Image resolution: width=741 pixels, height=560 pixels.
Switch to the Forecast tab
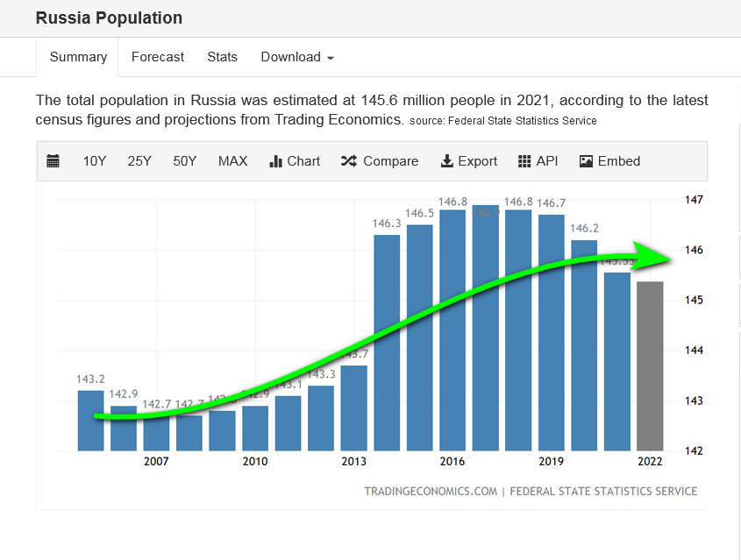click(158, 57)
